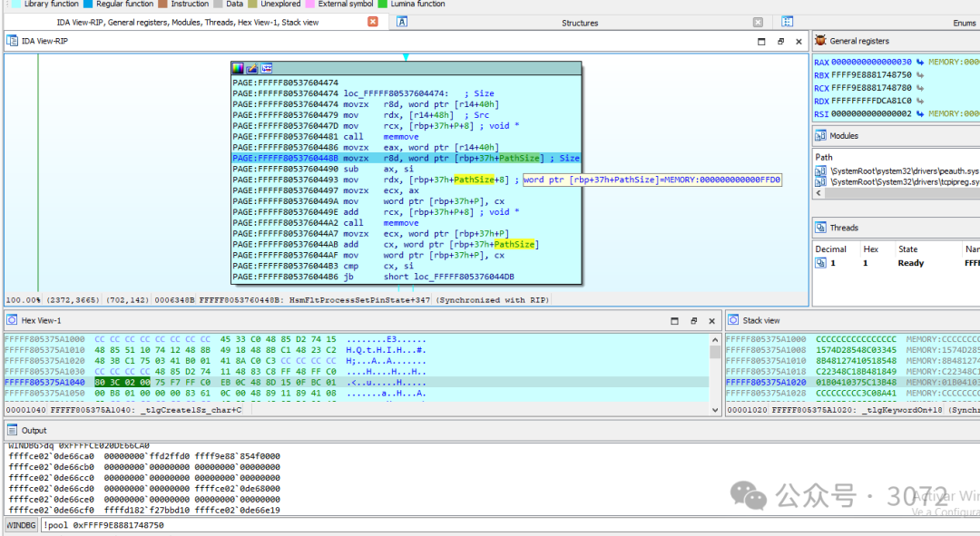
Task: Follow the RBX register jump arrow
Action: [x=920, y=75]
